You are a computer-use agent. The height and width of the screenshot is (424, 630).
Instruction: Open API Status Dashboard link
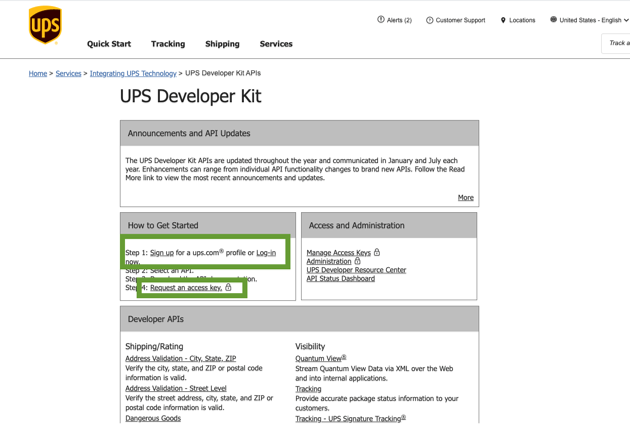click(x=341, y=279)
